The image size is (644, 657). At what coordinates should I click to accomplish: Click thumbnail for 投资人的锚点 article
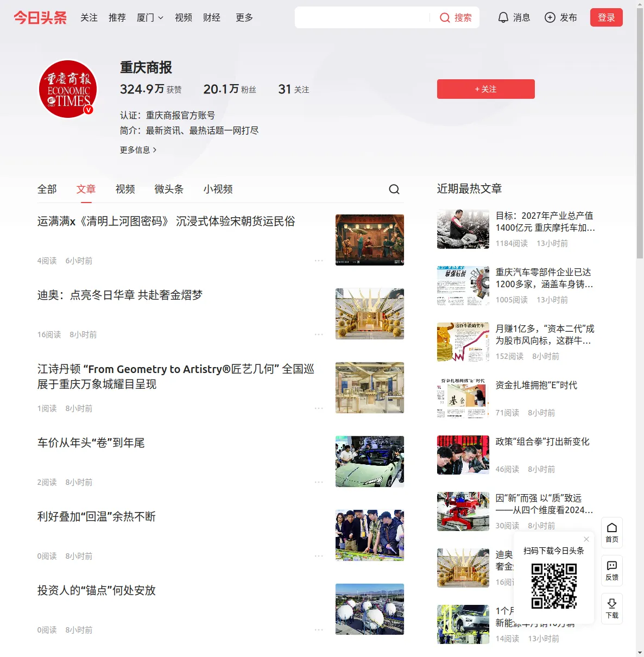(370, 609)
